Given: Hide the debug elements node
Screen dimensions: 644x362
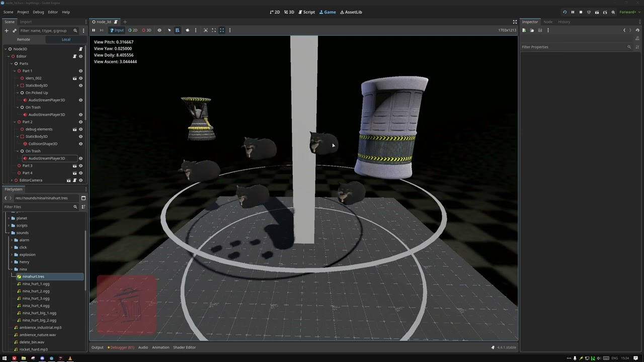Looking at the screenshot, I should pyautogui.click(x=80, y=129).
